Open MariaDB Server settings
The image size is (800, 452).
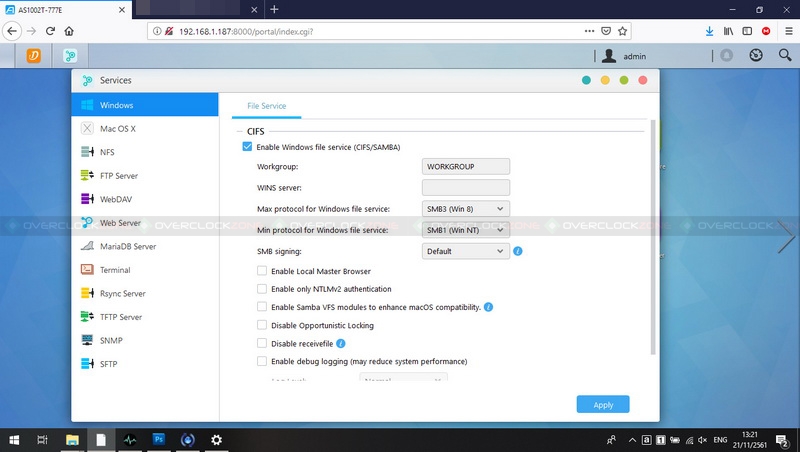(x=127, y=246)
